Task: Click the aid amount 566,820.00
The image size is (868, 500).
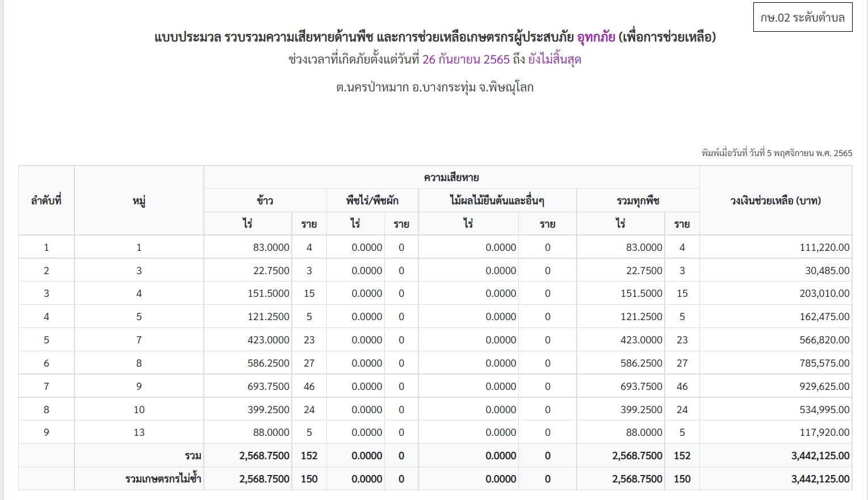Action: pos(824,340)
